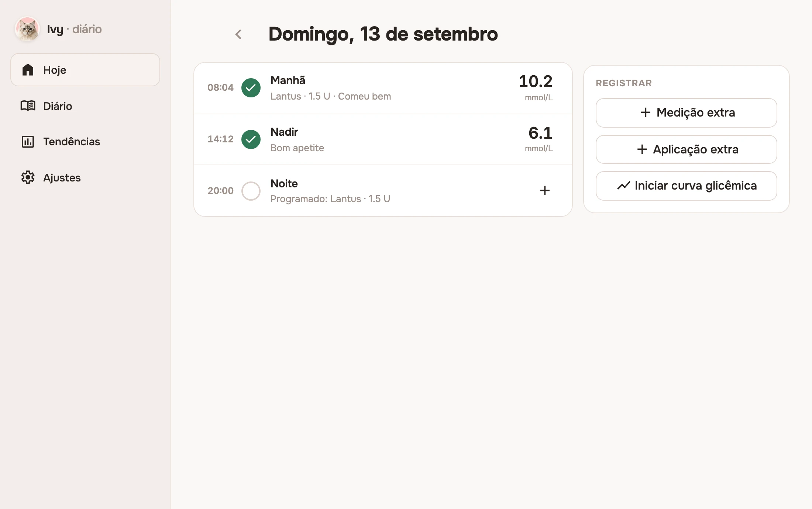The width and height of the screenshot is (812, 509).
Task: Click Ivy's cat avatar picture
Action: (x=27, y=29)
